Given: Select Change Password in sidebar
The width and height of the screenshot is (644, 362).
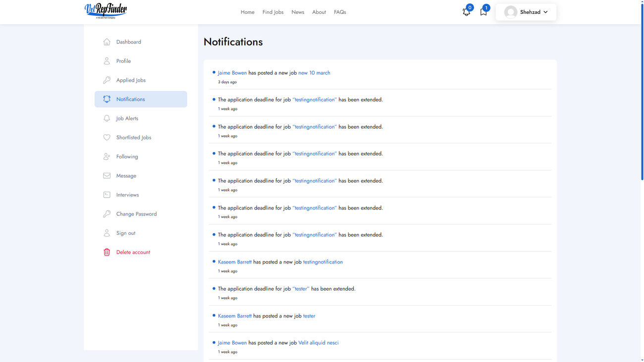Looking at the screenshot, I should (136, 214).
